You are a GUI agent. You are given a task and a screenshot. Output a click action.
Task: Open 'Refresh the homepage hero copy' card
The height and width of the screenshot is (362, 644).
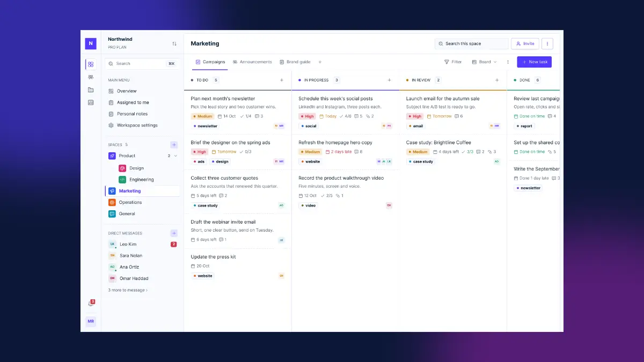(346, 151)
